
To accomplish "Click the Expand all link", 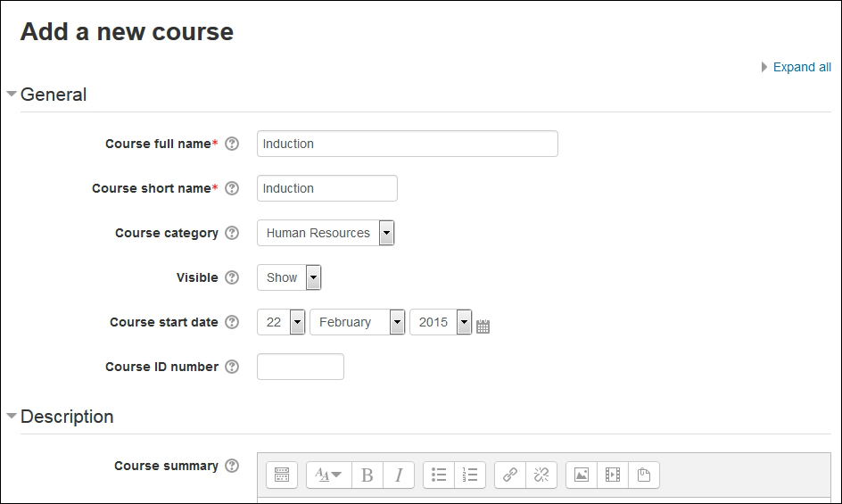I will tap(802, 67).
